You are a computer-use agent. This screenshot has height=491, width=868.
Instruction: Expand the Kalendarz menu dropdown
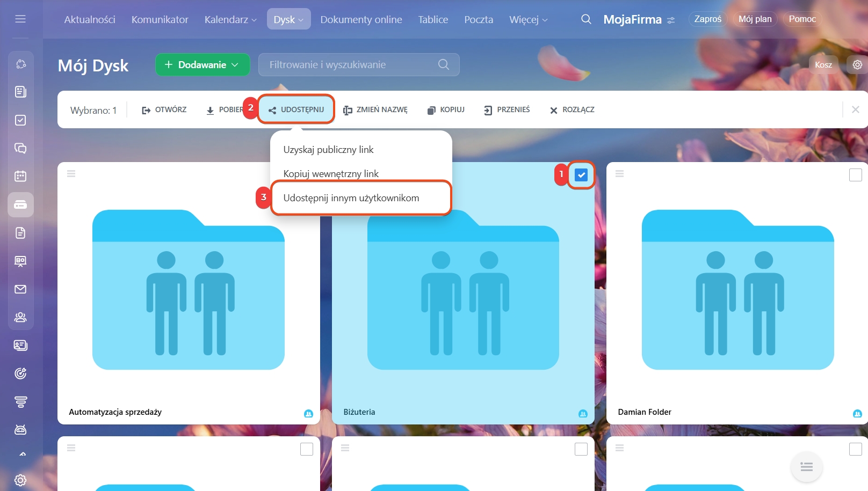click(230, 20)
